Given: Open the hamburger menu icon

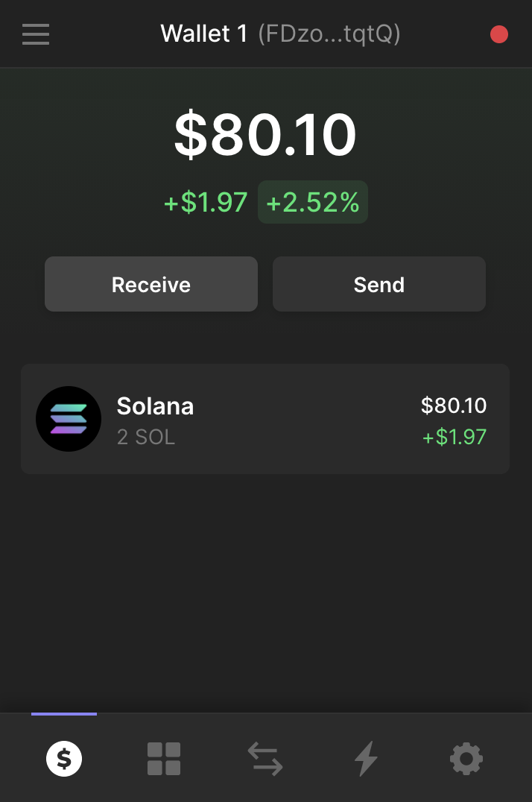Looking at the screenshot, I should point(36,34).
